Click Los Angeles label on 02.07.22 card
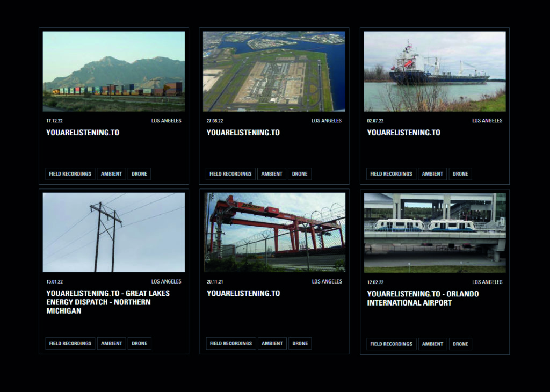 [x=487, y=121]
